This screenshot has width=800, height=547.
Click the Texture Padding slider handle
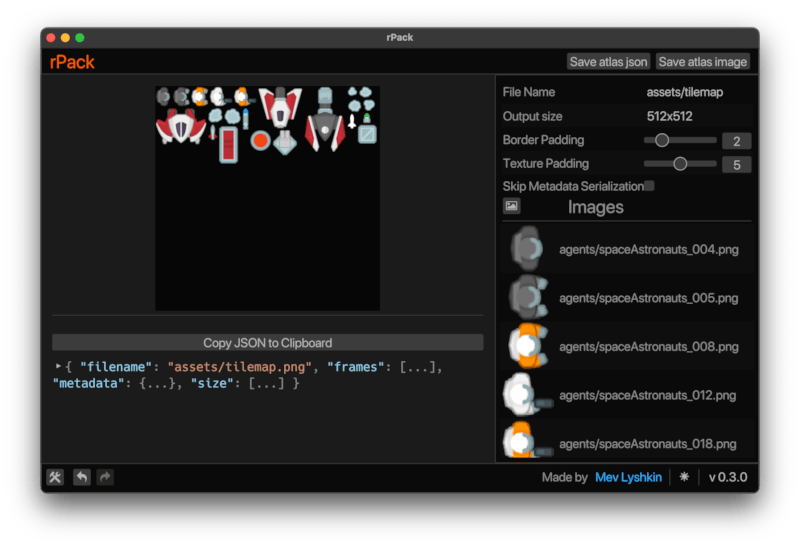click(680, 164)
